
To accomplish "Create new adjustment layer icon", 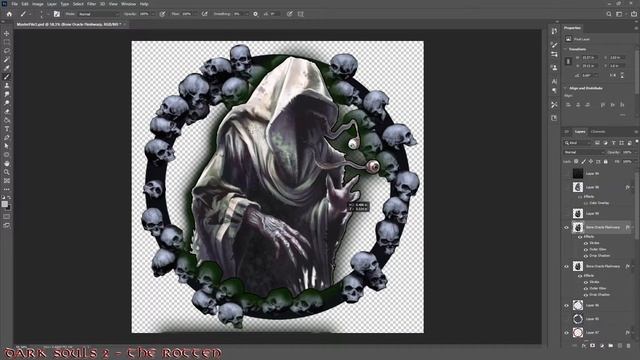I will tap(602, 346).
